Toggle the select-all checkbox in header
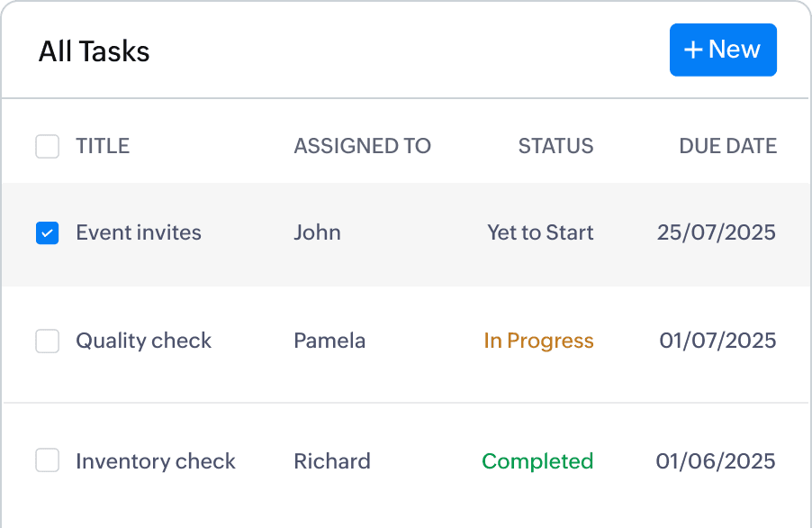Viewport: 812px width, 528px height. (x=47, y=146)
